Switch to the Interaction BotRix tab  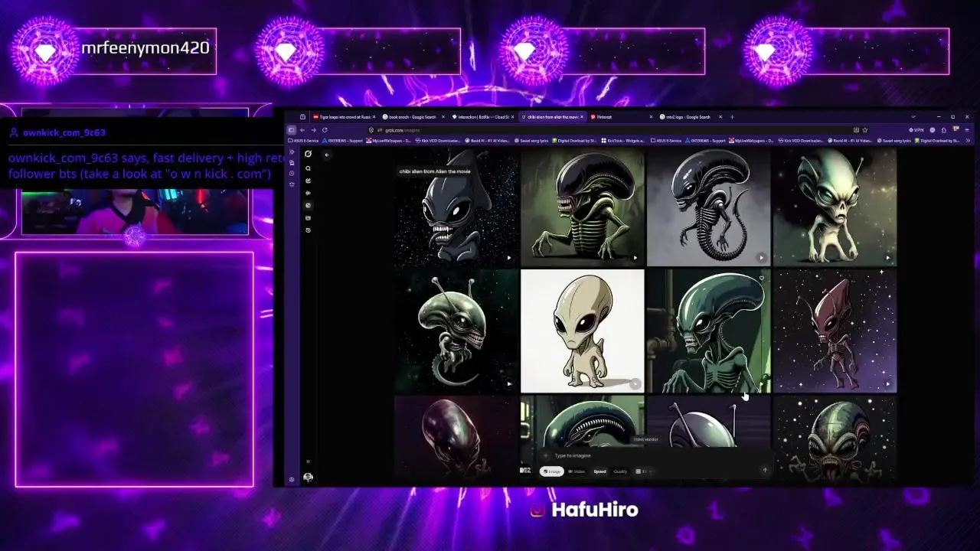click(x=482, y=117)
